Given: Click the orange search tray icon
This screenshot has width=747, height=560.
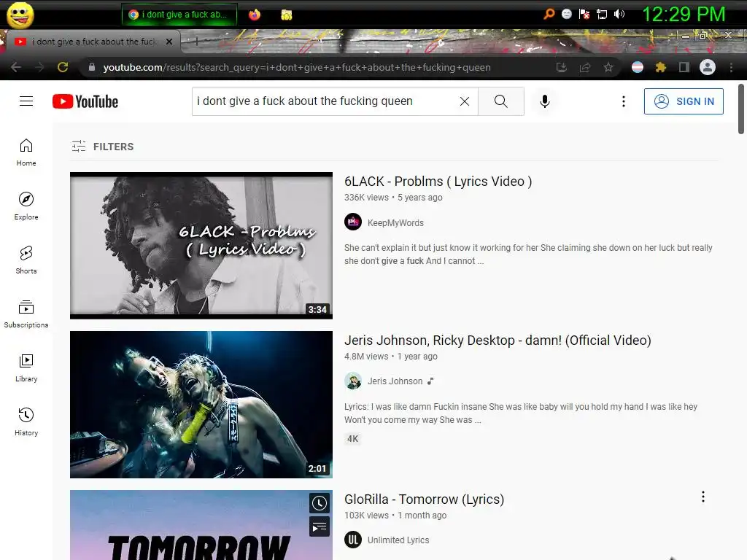Looking at the screenshot, I should [x=549, y=14].
